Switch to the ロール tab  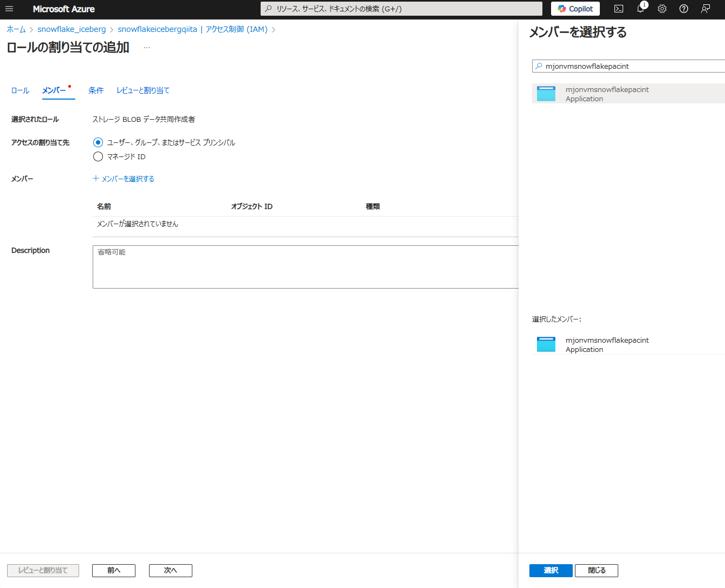[x=20, y=90]
